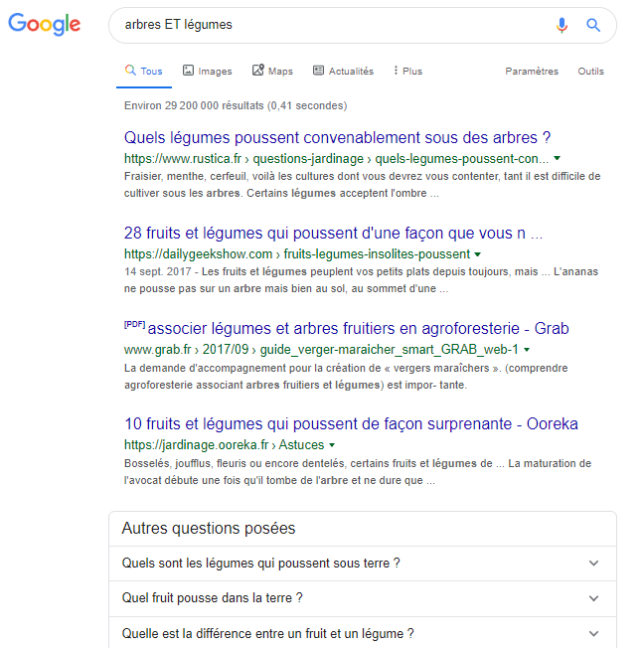Screen dimensions: 644x648
Task: Open dropdown arrow beside grab.fr URL
Action: pos(527,350)
